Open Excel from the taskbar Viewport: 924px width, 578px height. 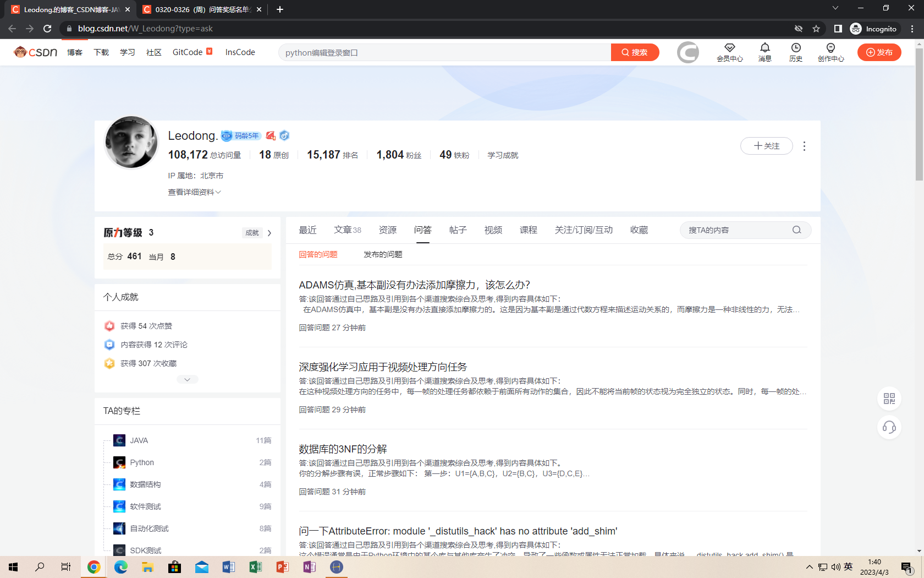(x=256, y=567)
